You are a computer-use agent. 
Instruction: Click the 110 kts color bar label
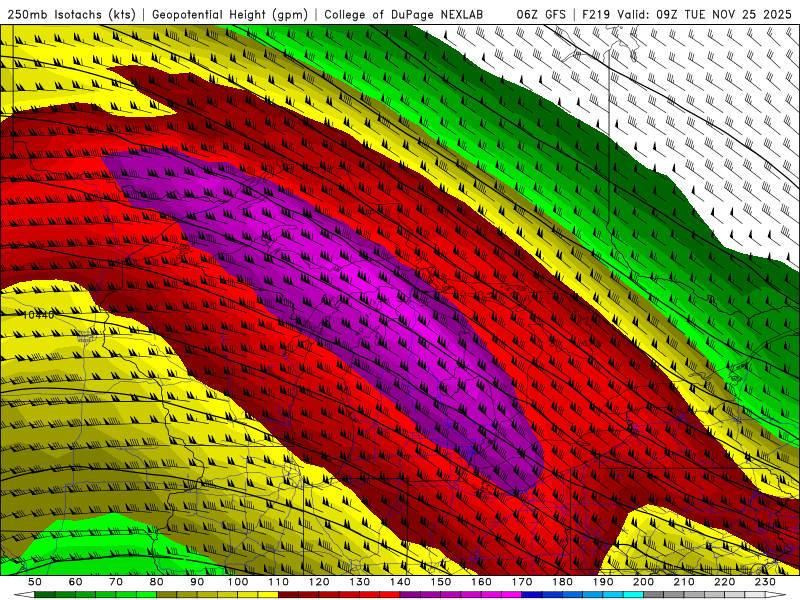click(278, 582)
